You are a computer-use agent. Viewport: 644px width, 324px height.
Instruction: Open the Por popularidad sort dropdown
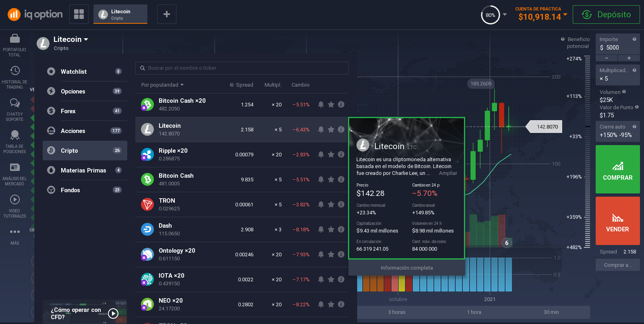click(162, 85)
